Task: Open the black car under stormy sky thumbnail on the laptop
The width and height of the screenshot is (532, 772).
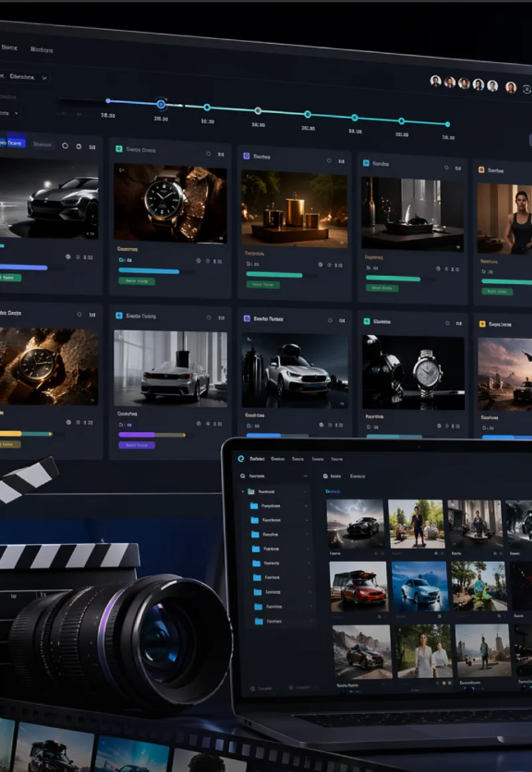Action: click(x=355, y=524)
